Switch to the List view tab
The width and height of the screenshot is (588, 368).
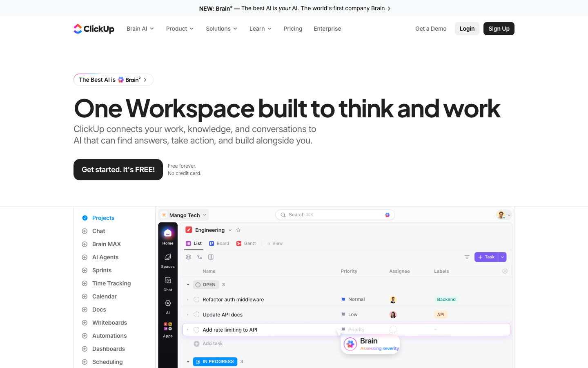(194, 243)
